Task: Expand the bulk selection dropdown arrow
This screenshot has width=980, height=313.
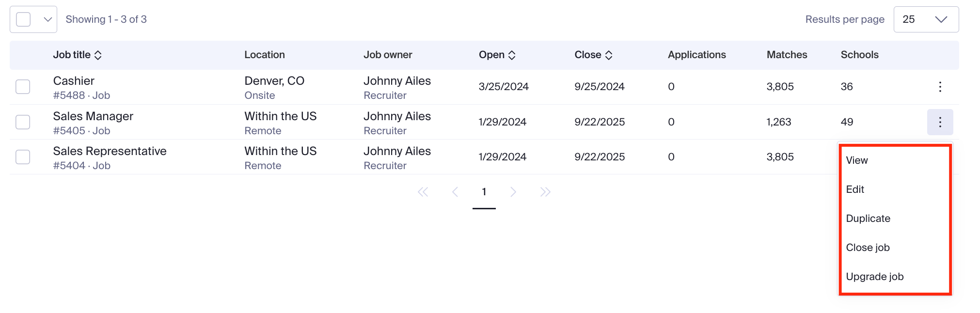Action: [47, 19]
